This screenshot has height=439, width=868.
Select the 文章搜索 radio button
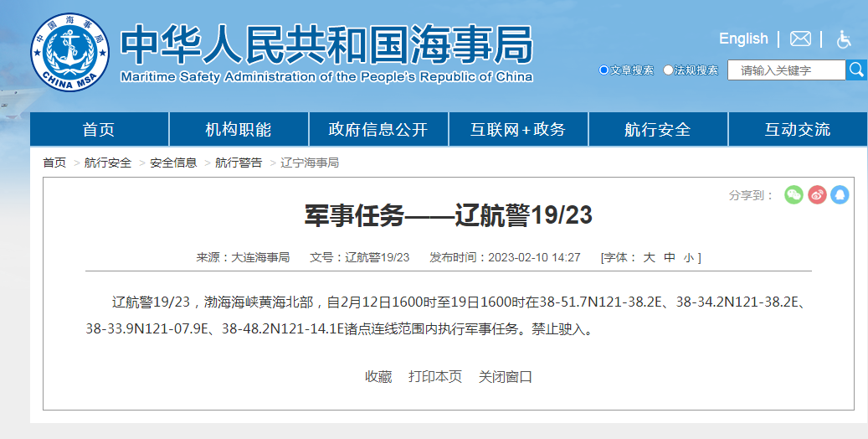pos(604,70)
